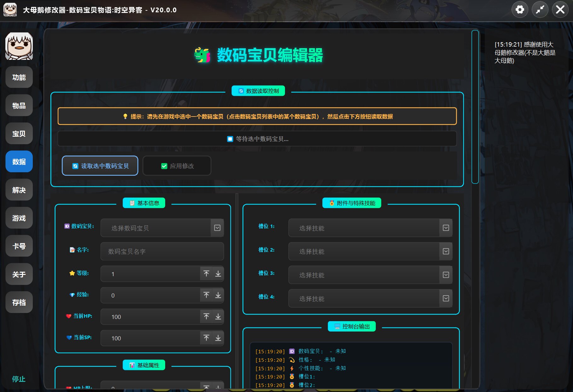Viewport: 573px width, 392px height.
Task: Open the 物品 sidebar tab
Action: tap(19, 105)
